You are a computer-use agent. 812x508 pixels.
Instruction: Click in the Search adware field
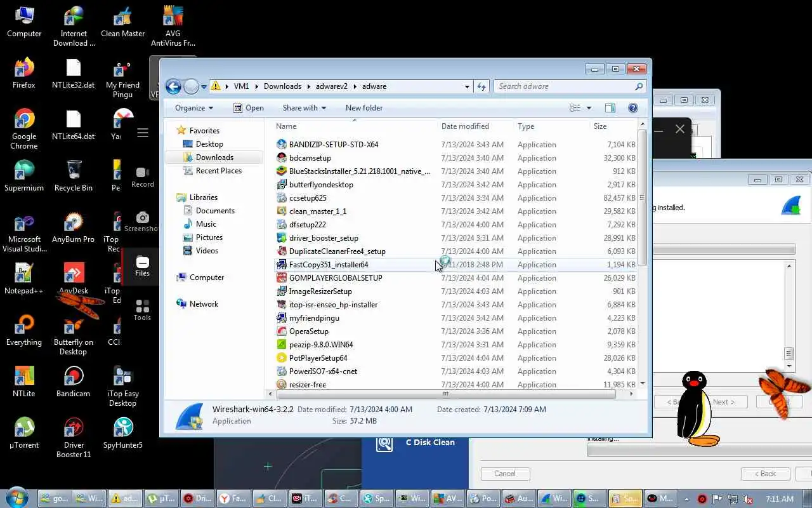pyautogui.click(x=565, y=86)
